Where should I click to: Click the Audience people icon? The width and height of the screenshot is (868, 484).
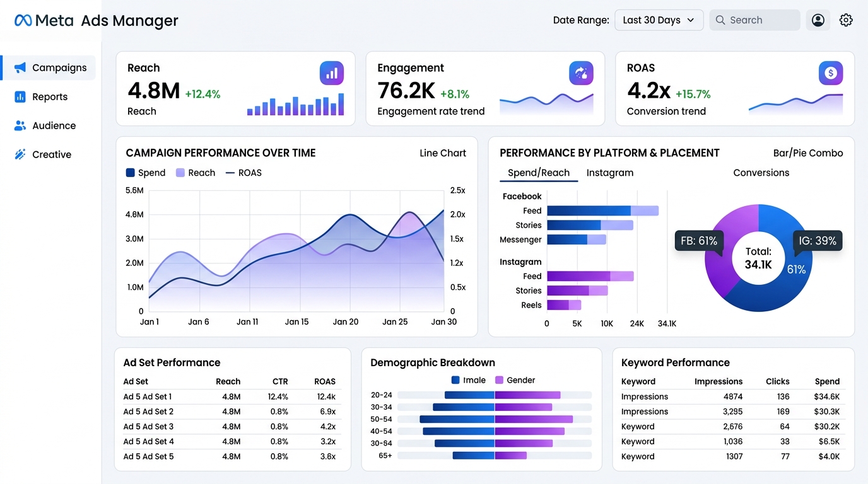(20, 125)
